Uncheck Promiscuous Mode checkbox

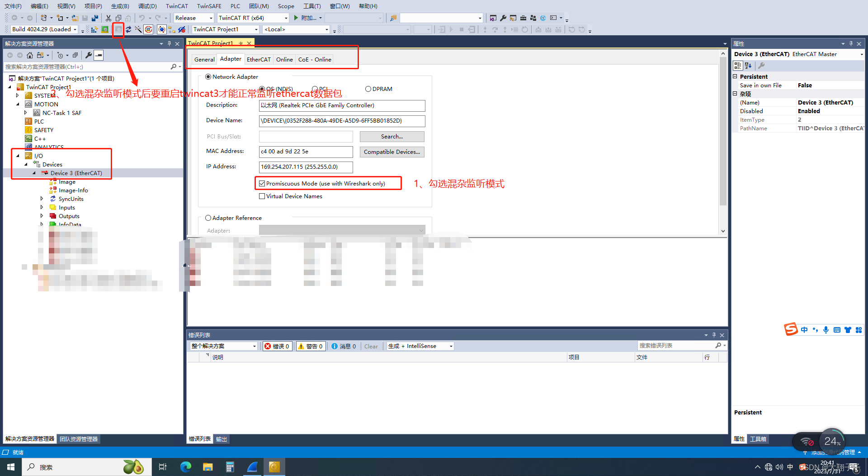coord(262,184)
